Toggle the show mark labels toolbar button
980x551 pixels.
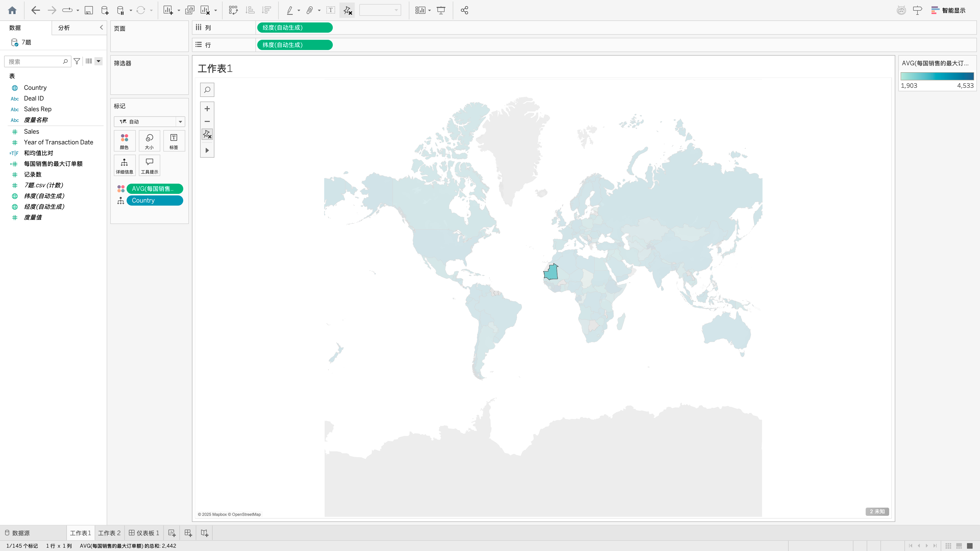330,10
